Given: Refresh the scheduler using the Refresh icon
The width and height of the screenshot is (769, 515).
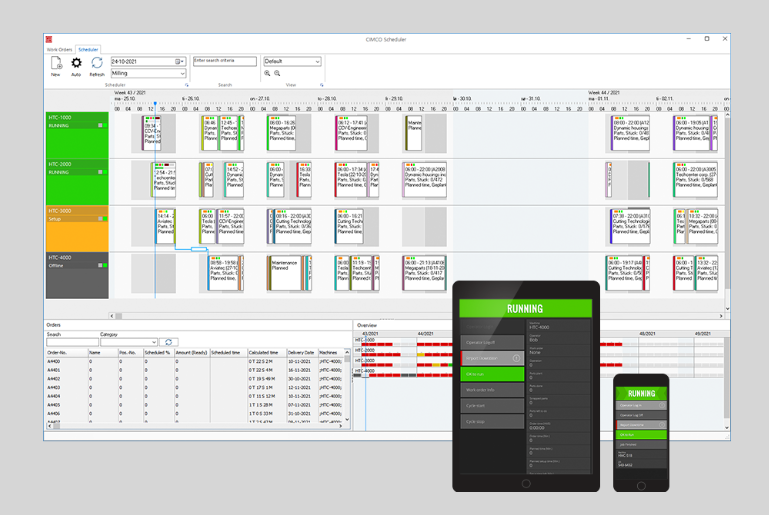Looking at the screenshot, I should [97, 63].
